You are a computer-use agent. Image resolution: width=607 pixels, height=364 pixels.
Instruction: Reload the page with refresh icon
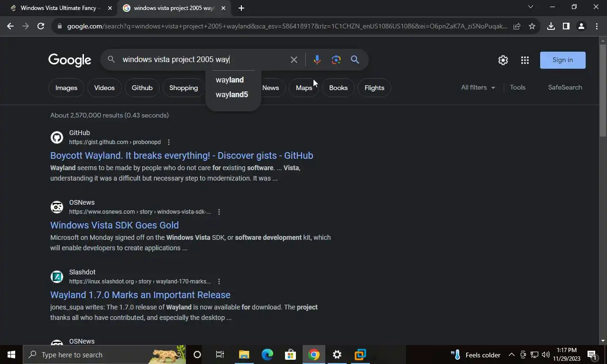click(41, 26)
